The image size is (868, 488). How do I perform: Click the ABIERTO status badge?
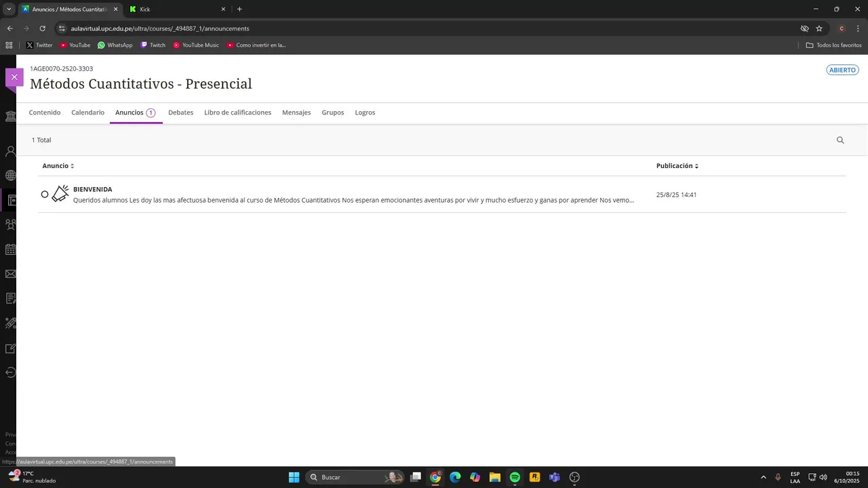pos(842,70)
